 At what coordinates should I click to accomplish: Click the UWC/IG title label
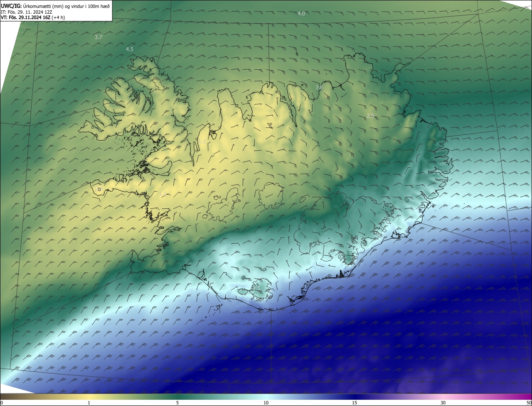[11, 6]
